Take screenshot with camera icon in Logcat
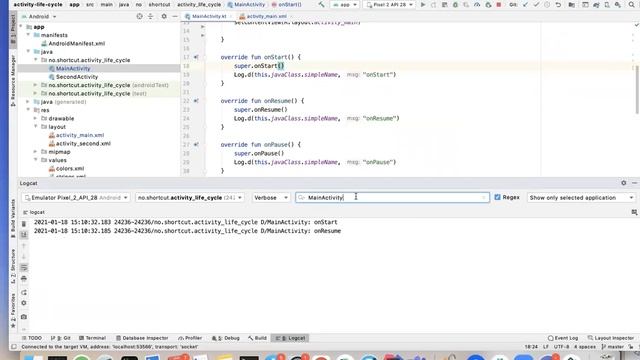 tap(24, 317)
